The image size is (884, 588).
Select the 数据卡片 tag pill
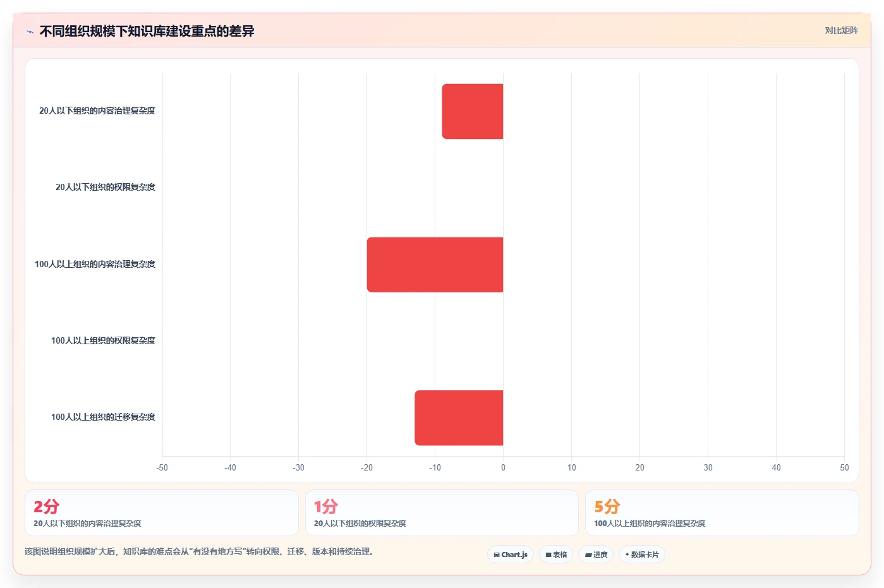pyautogui.click(x=642, y=555)
